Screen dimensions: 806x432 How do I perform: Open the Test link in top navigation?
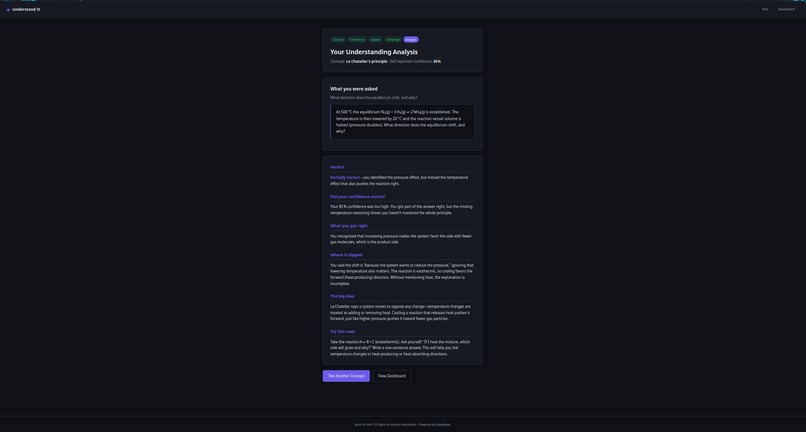pos(765,9)
